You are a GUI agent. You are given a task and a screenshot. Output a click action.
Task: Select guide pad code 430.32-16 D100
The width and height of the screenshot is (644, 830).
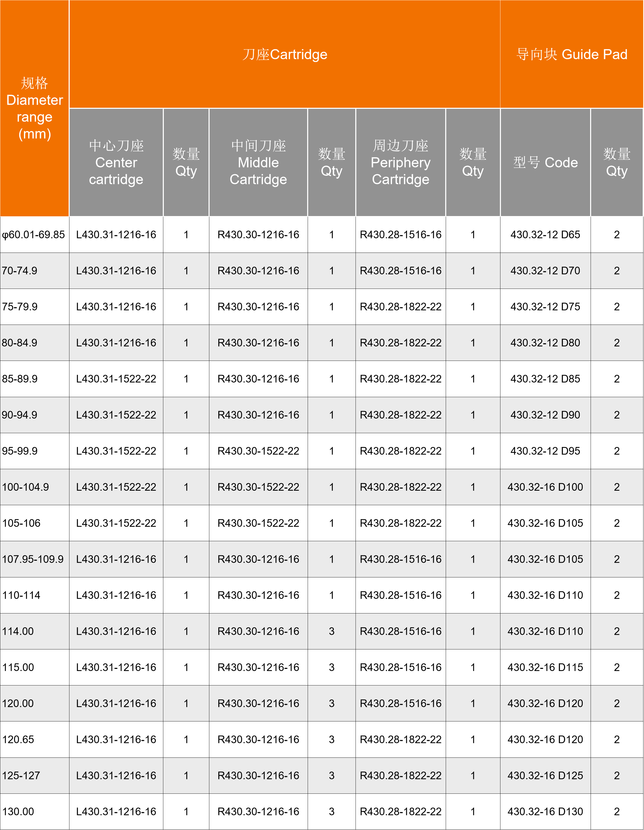tap(545, 487)
